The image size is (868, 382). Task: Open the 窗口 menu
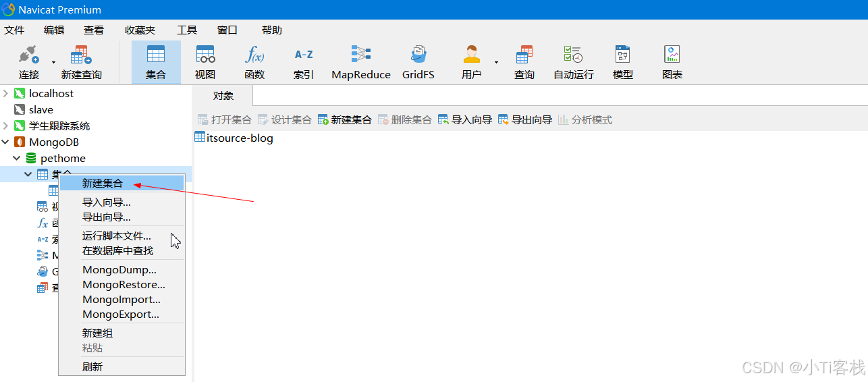click(x=227, y=30)
